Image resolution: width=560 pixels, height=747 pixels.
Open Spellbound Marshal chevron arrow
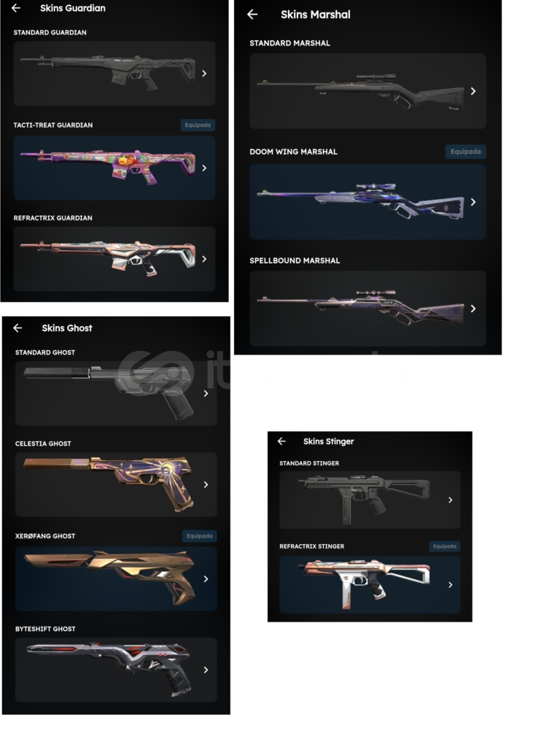472,309
